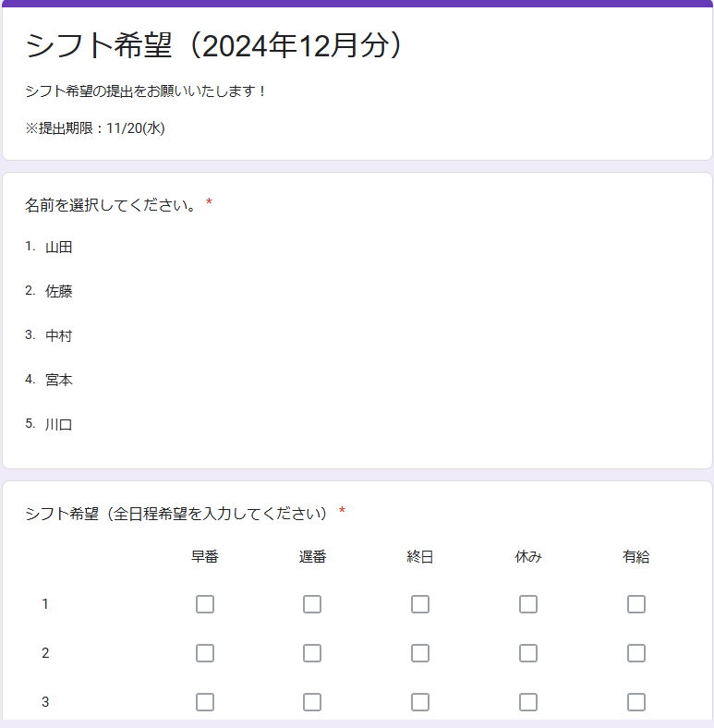The image size is (714, 728).
Task: Select the name 宮本
Action: tap(58, 380)
